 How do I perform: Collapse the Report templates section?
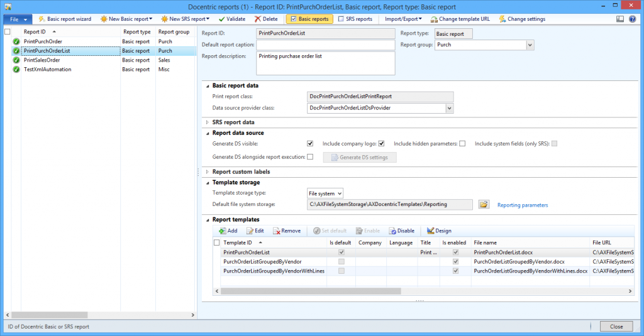(x=208, y=220)
